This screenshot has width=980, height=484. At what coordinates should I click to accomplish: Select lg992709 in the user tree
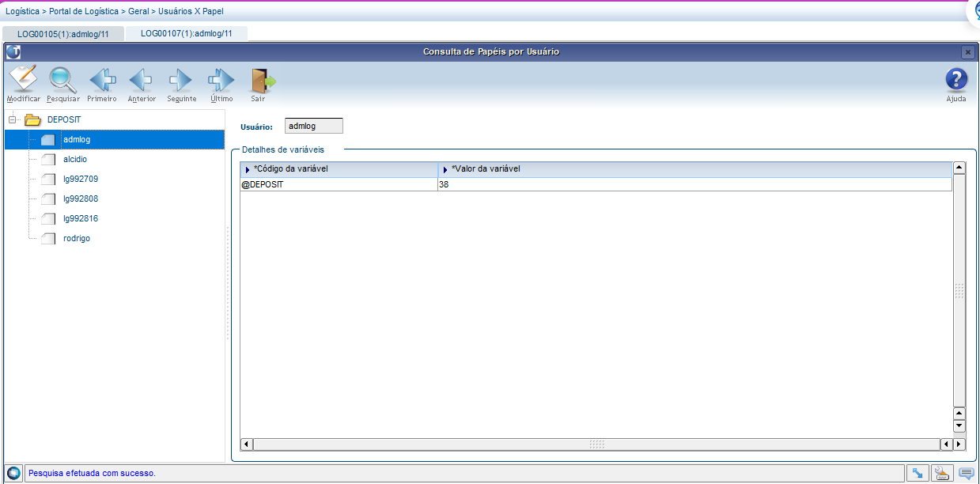point(81,179)
